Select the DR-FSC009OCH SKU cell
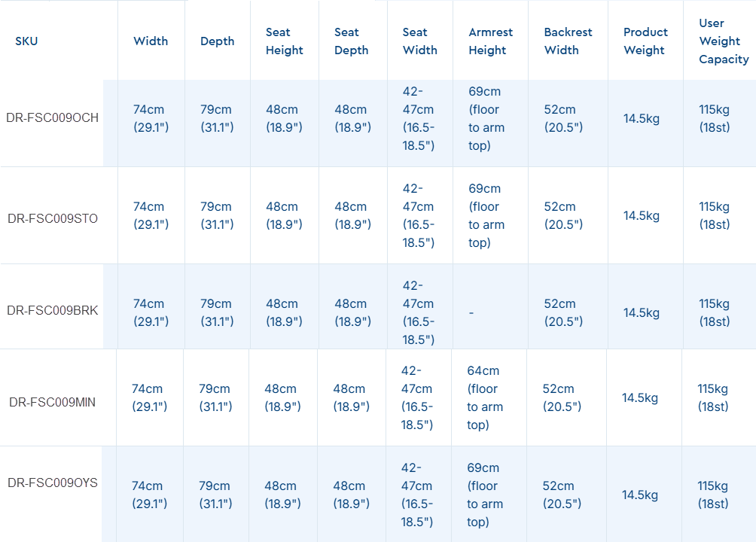Screen dimensions: 756x542 53,118
